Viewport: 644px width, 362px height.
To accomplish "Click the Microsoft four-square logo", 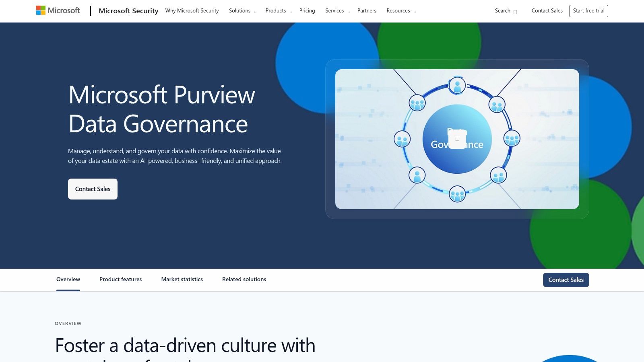I will click(x=40, y=10).
